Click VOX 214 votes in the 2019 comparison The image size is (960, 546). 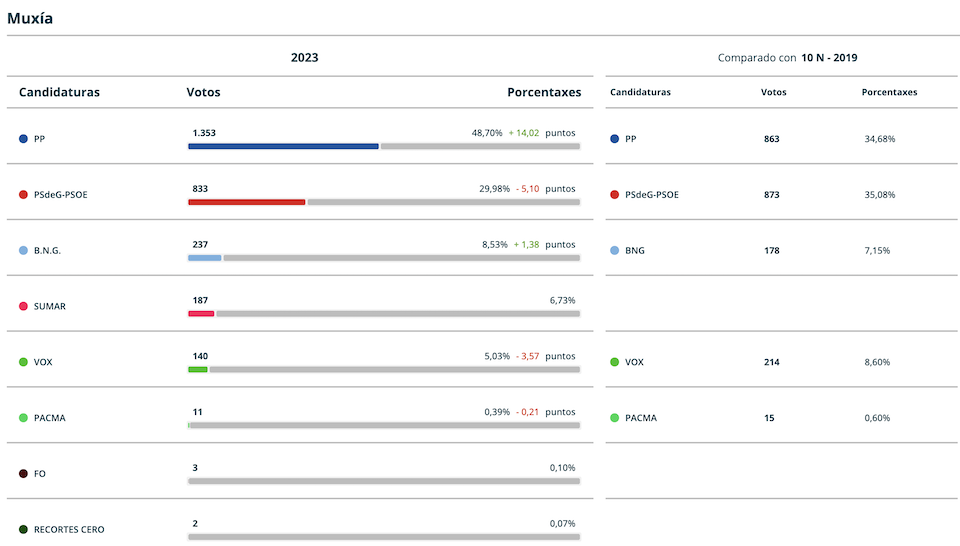click(x=771, y=362)
